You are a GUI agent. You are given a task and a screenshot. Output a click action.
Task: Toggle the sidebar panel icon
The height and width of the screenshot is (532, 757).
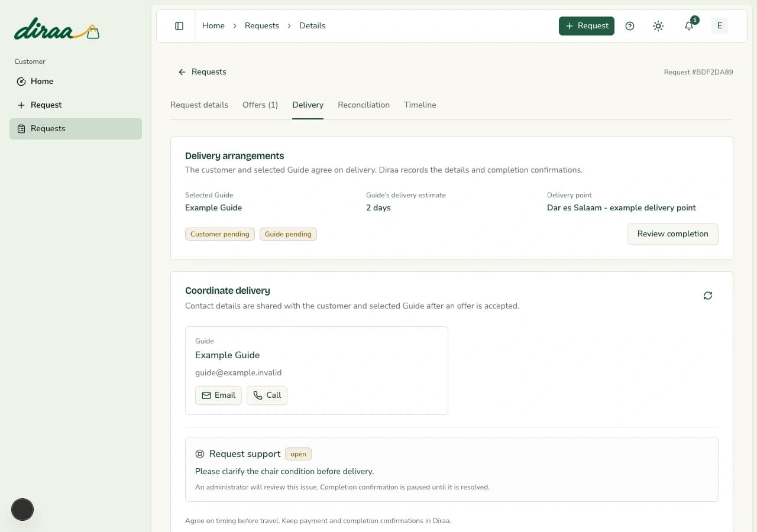(x=179, y=26)
